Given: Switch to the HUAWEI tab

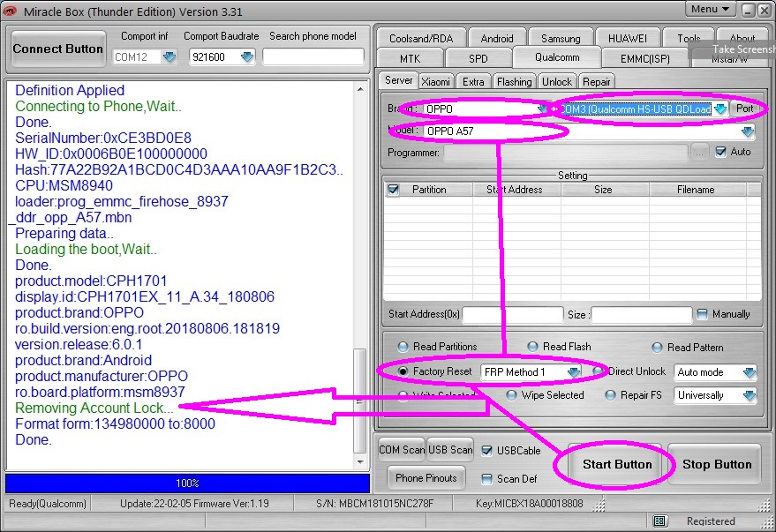Looking at the screenshot, I should tap(627, 38).
